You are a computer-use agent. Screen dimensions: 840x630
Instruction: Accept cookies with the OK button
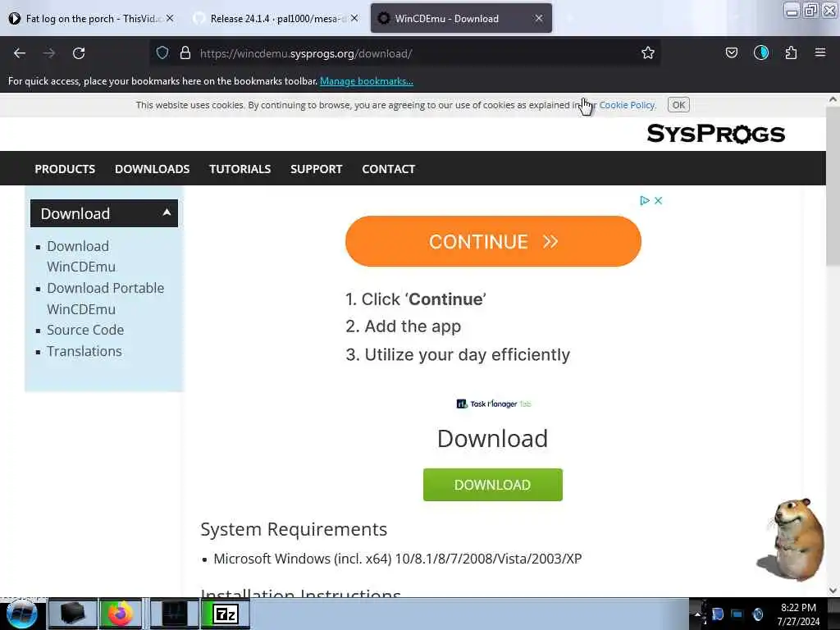pyautogui.click(x=678, y=105)
